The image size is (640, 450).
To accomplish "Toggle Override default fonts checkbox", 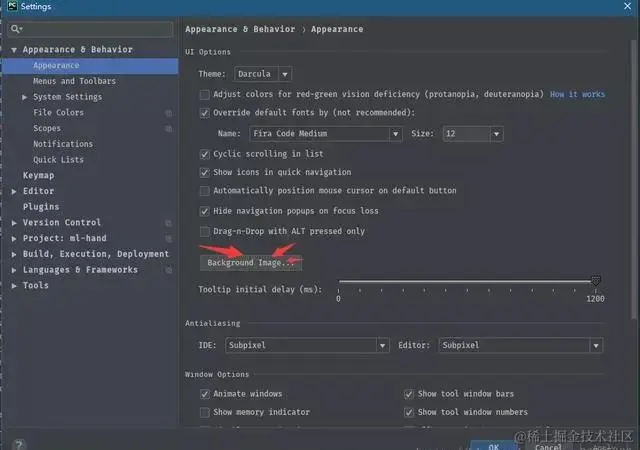I will pyautogui.click(x=204, y=113).
